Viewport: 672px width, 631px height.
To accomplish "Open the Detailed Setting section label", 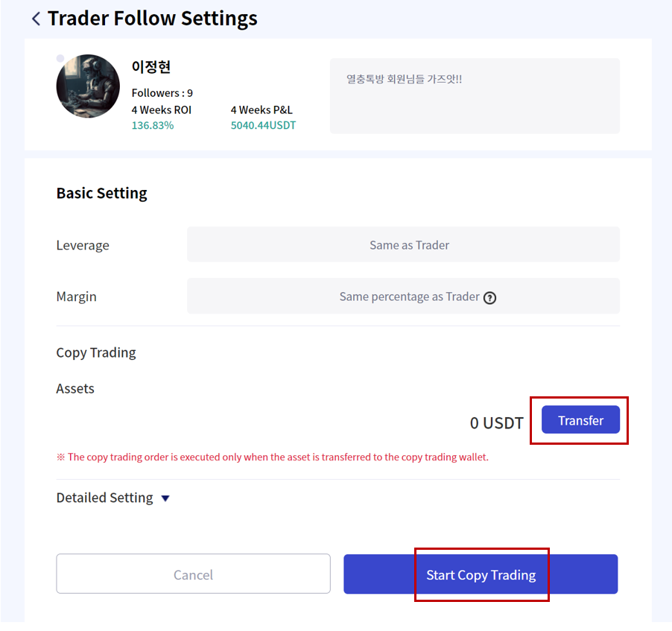I will coord(104,498).
